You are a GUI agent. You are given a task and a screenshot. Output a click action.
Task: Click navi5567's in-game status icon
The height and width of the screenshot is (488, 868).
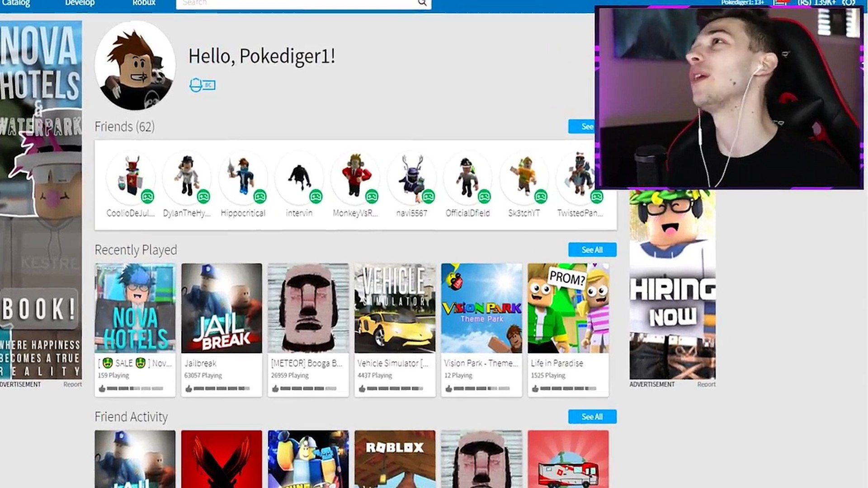pos(428,197)
